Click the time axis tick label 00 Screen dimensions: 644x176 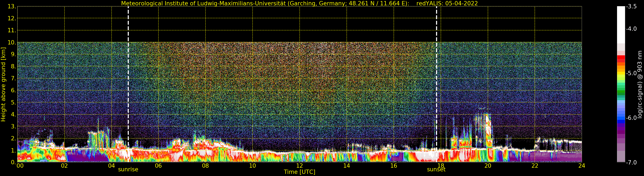click(20, 166)
